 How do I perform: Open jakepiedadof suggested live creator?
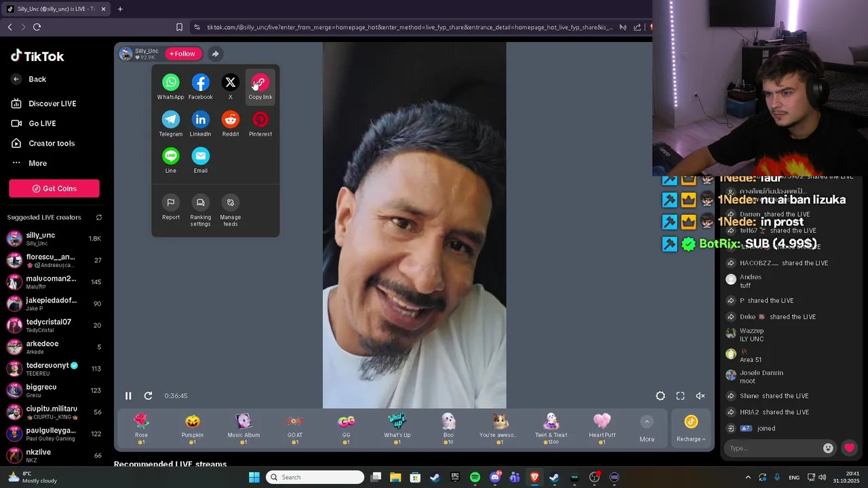click(54, 304)
